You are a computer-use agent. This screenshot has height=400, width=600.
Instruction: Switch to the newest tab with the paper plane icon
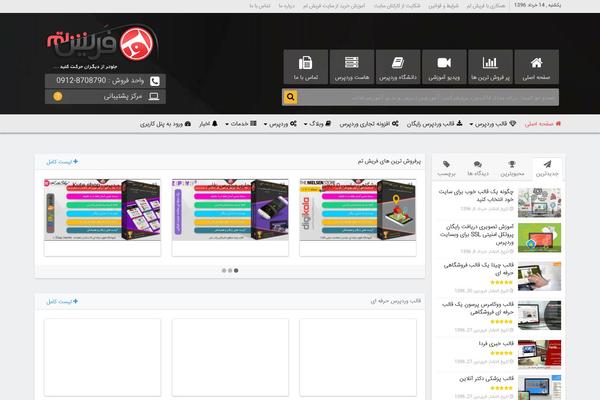547,168
